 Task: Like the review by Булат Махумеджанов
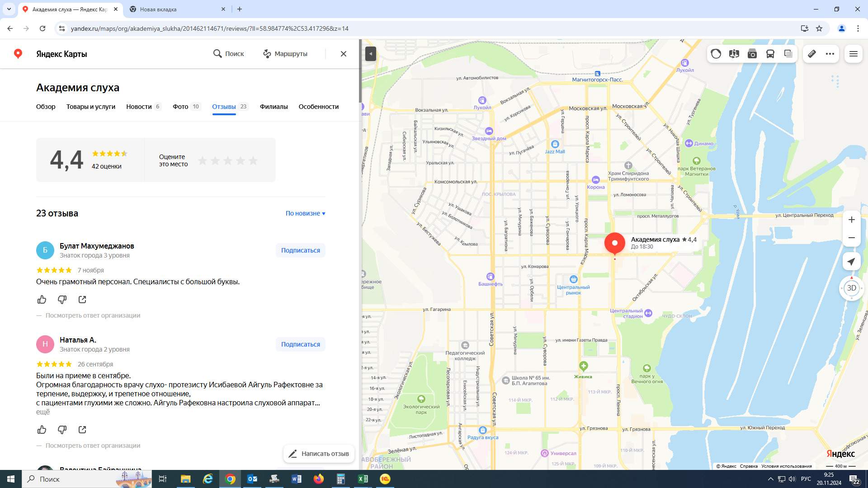click(x=42, y=300)
